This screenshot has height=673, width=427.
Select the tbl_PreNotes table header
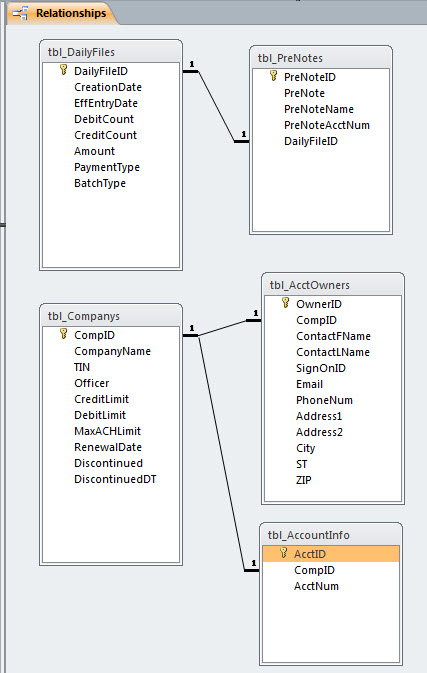[x=321, y=58]
